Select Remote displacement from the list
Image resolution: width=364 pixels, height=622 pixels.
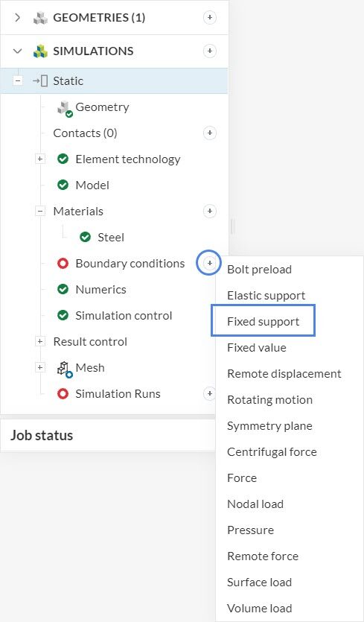[284, 374]
